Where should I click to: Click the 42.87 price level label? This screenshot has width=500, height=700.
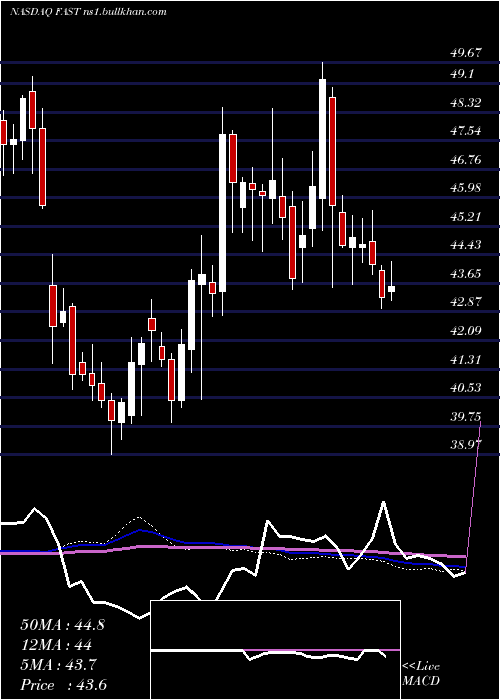point(466,302)
